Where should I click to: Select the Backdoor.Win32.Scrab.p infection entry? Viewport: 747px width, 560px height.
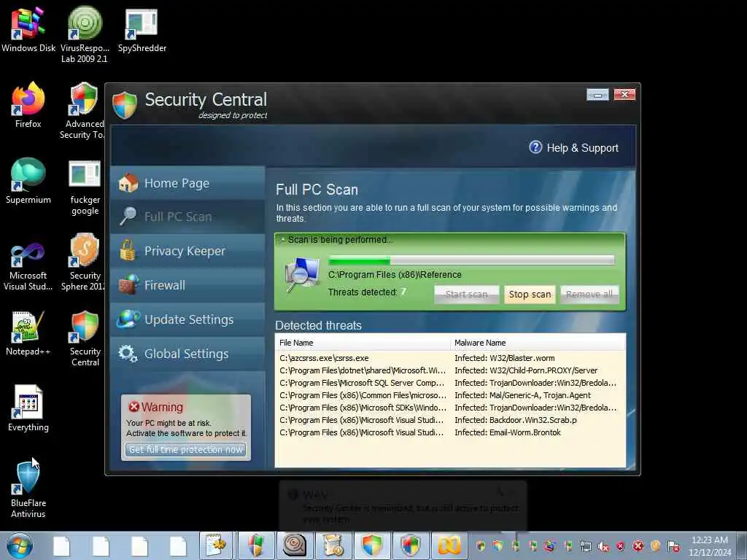pos(516,420)
